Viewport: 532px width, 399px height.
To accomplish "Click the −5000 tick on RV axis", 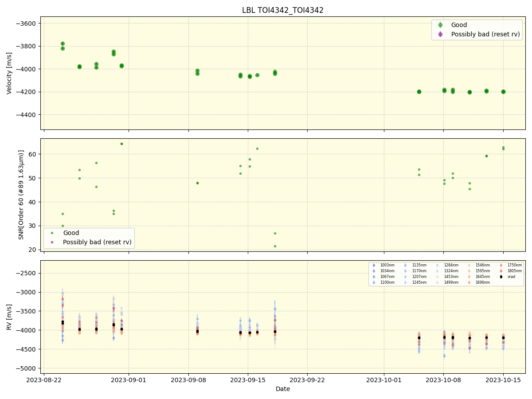I will coord(27,368).
